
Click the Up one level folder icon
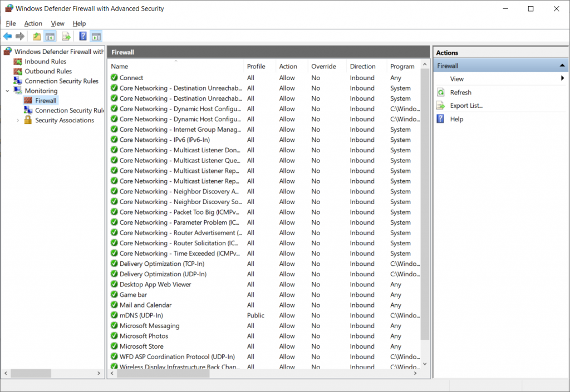coord(37,36)
